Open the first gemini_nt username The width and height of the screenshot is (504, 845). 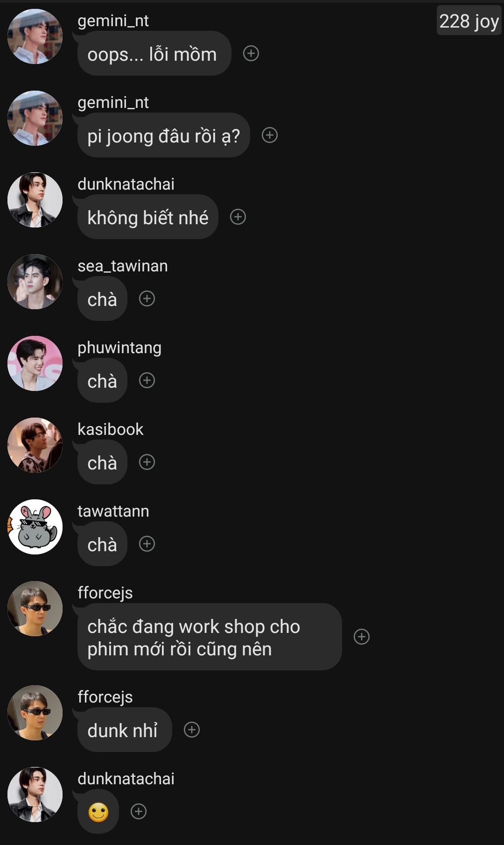[113, 21]
